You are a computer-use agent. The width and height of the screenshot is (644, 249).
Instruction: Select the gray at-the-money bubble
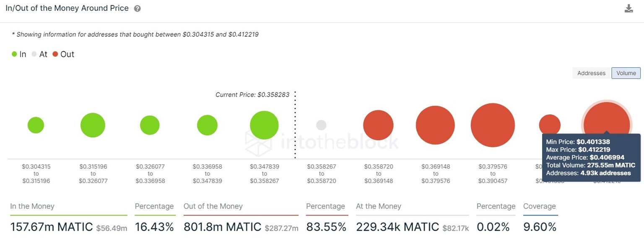pos(321,124)
